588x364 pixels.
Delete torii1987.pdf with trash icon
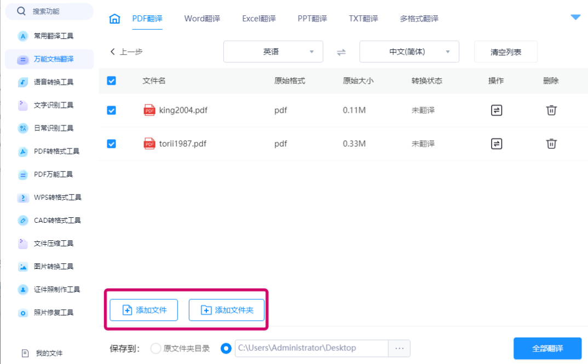(551, 143)
